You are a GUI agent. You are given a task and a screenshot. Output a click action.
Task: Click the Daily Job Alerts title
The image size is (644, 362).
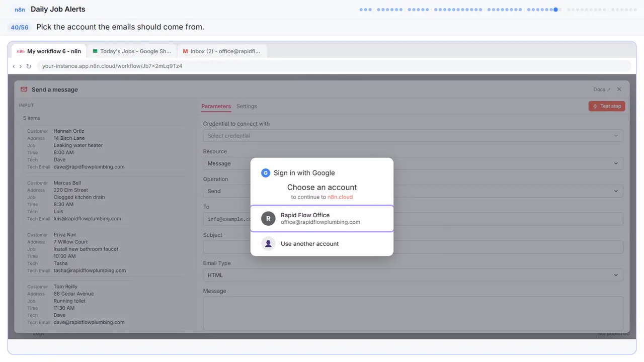[58, 9]
